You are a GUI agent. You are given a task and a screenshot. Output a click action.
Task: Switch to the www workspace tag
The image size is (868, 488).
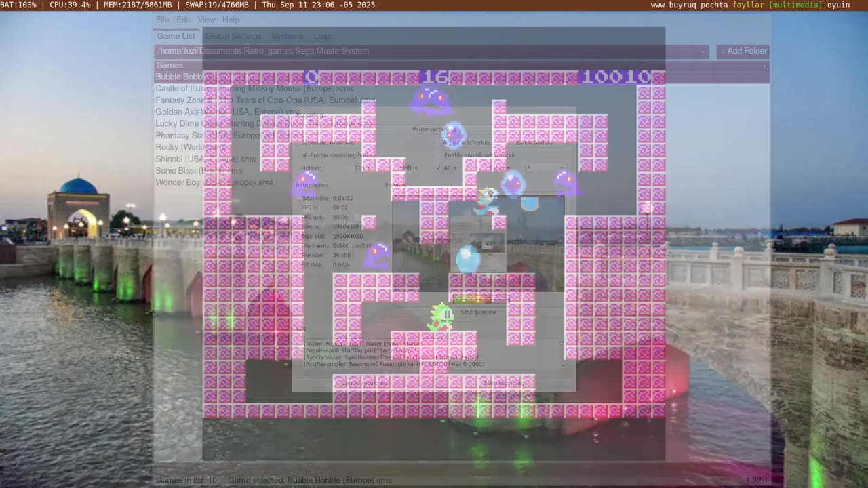coord(658,5)
